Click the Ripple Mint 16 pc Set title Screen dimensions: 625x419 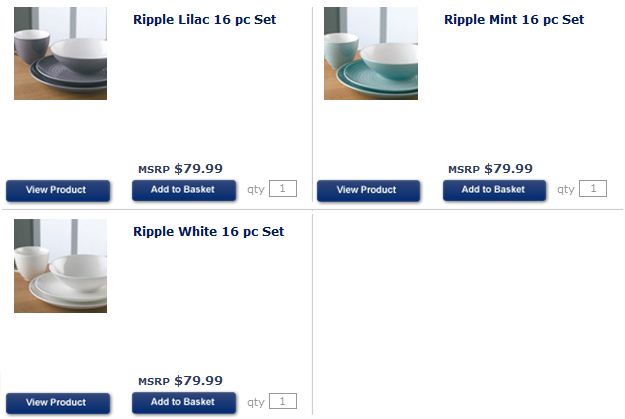click(514, 20)
